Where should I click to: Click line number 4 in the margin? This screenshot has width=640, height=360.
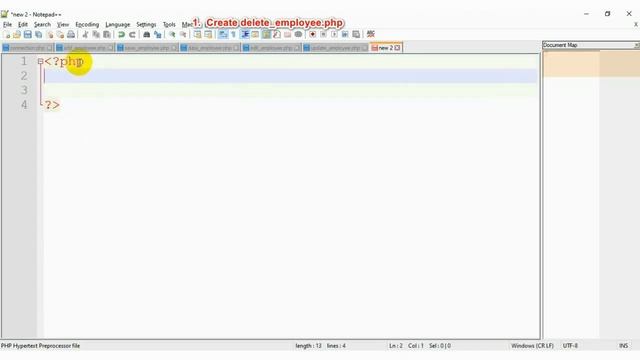tap(24, 105)
